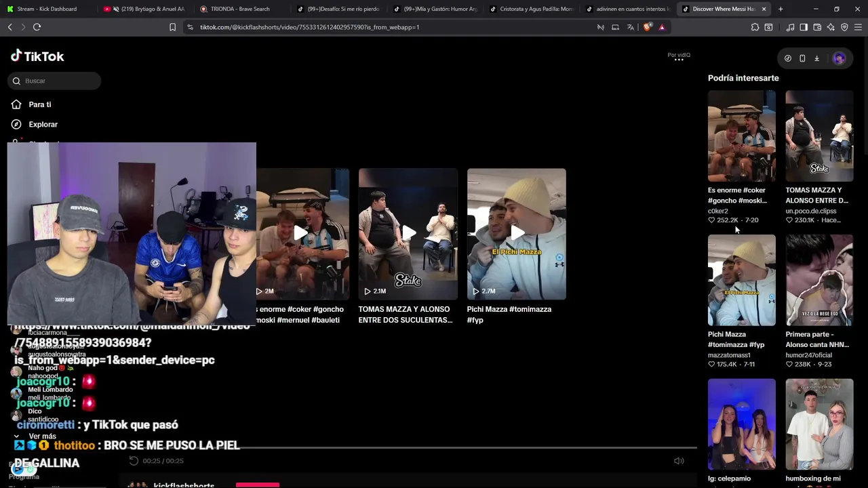Focus the Buscar search field
Viewport: 868px width, 488px height.
coord(54,81)
